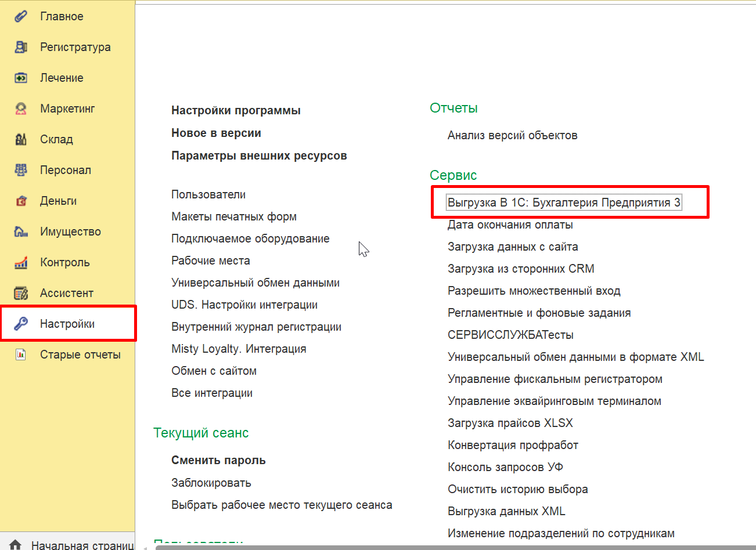Screen dimensions: 756x550
Task: Click Сменить пароль link
Action: tap(218, 460)
